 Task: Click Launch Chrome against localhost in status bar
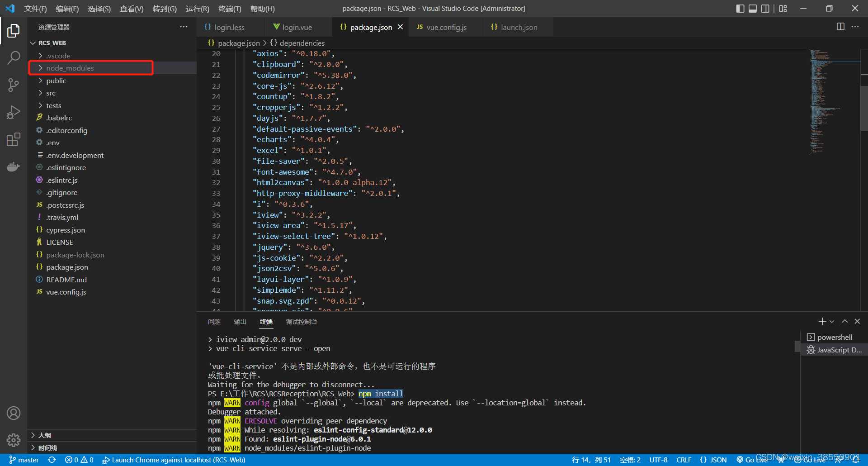coord(174,460)
